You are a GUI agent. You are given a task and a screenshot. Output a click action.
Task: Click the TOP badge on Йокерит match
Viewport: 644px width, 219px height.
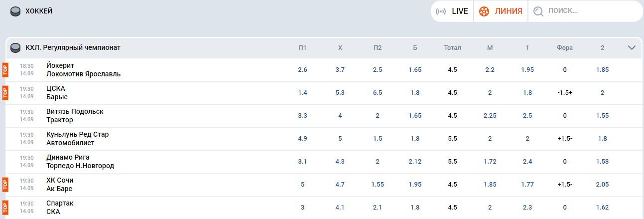tap(5, 70)
